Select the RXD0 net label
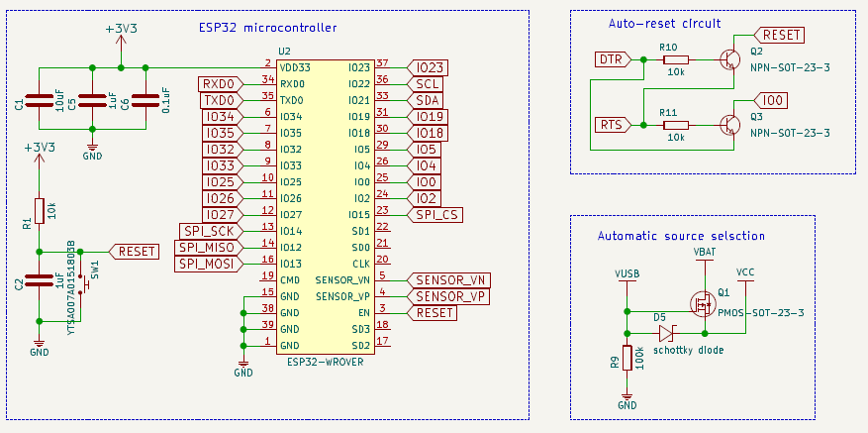The width and height of the screenshot is (868, 433). (221, 83)
